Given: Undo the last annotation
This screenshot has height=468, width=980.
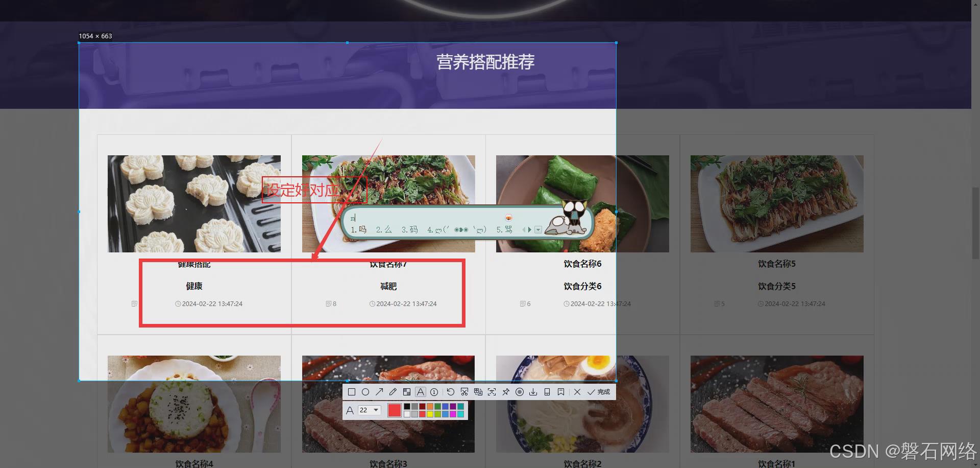Looking at the screenshot, I should (451, 392).
